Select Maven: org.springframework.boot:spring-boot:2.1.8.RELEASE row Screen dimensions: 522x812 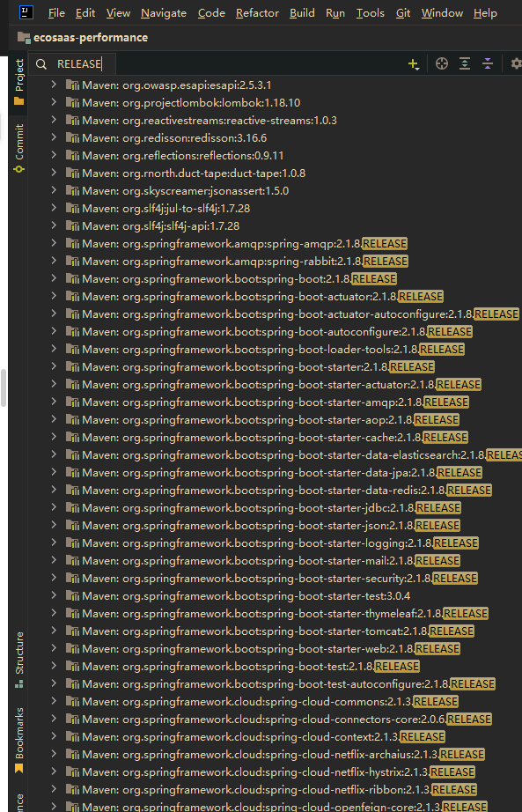point(275,278)
